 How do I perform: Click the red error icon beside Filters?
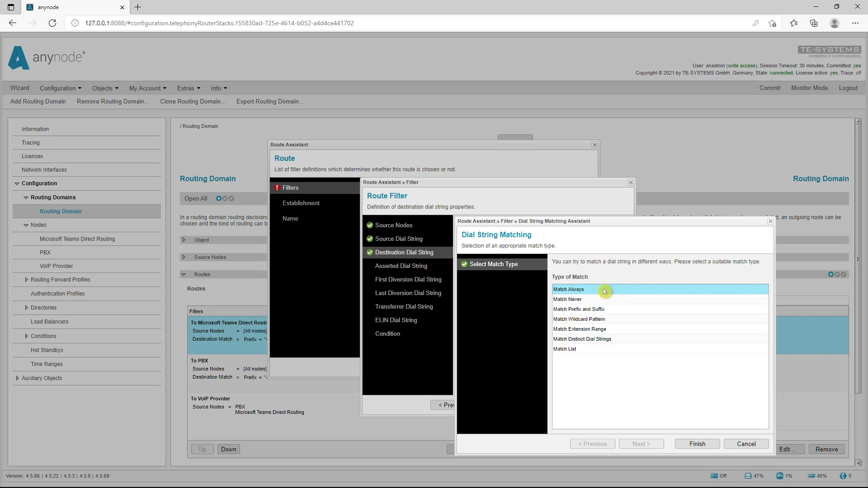[277, 188]
